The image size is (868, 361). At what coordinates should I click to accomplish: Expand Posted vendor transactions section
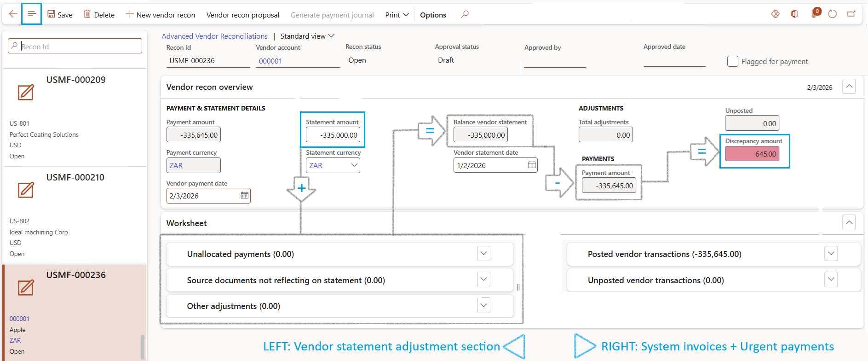(x=831, y=254)
